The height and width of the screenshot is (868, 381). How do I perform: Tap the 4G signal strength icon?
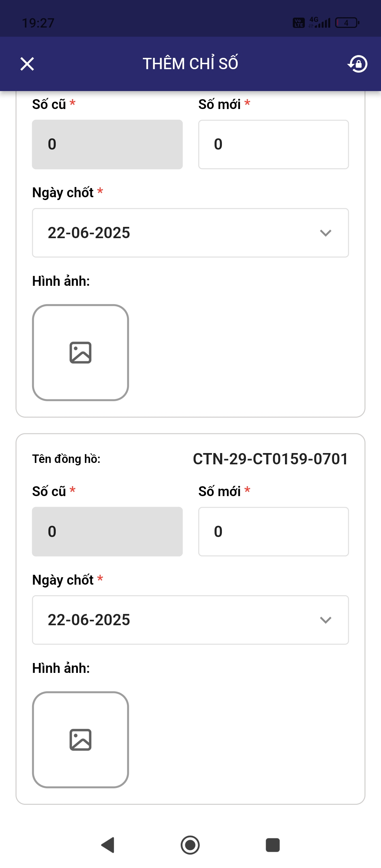320,22
